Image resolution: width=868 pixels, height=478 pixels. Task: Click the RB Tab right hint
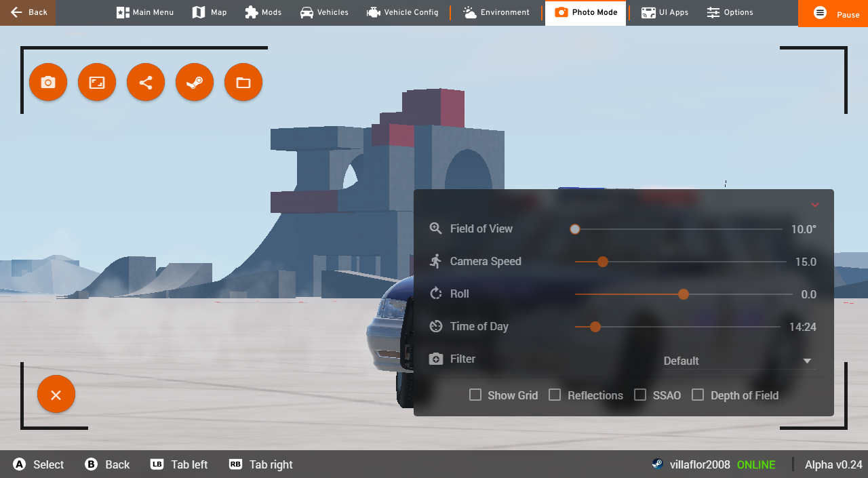[261, 464]
